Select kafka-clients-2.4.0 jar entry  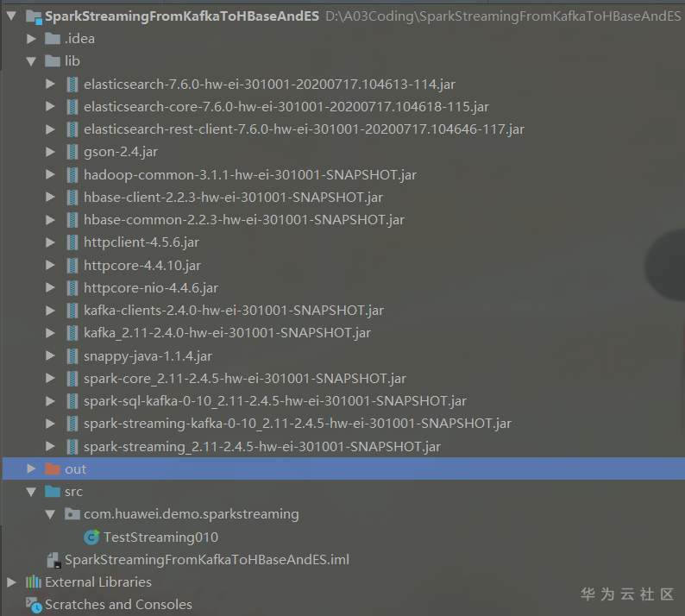coord(234,311)
